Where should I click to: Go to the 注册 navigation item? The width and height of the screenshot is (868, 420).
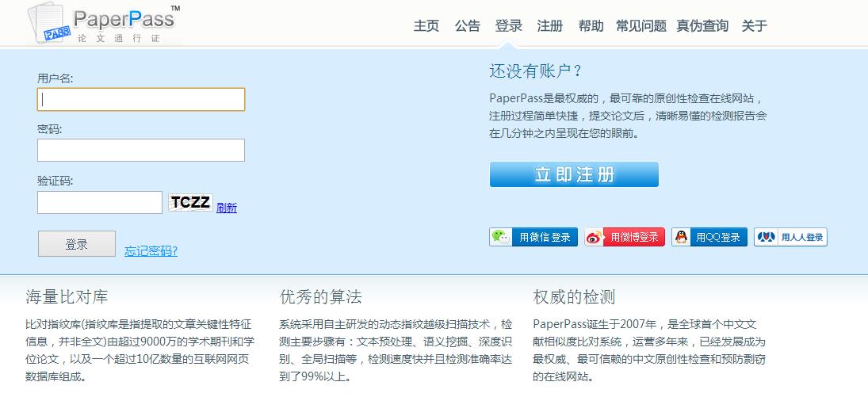(x=549, y=25)
